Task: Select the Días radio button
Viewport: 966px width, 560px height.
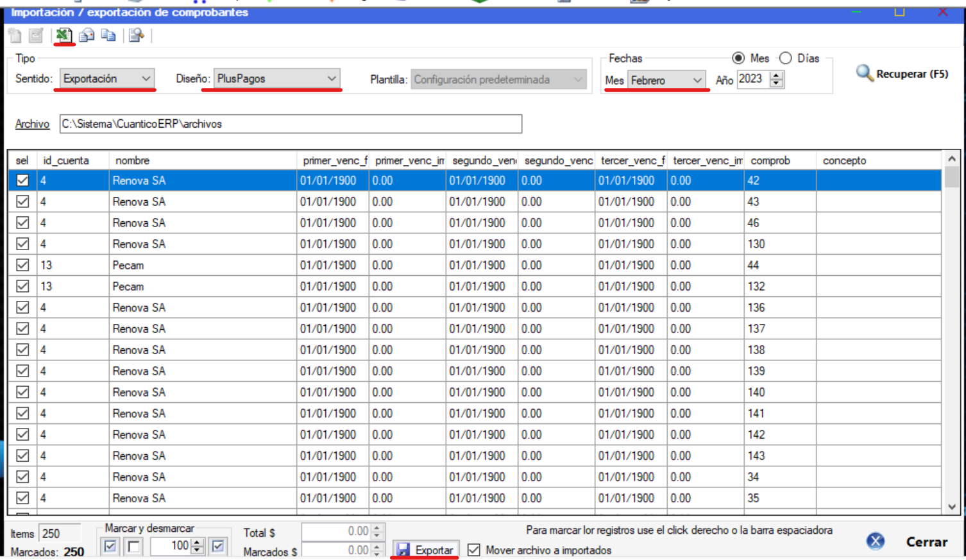Action: pyautogui.click(x=786, y=58)
